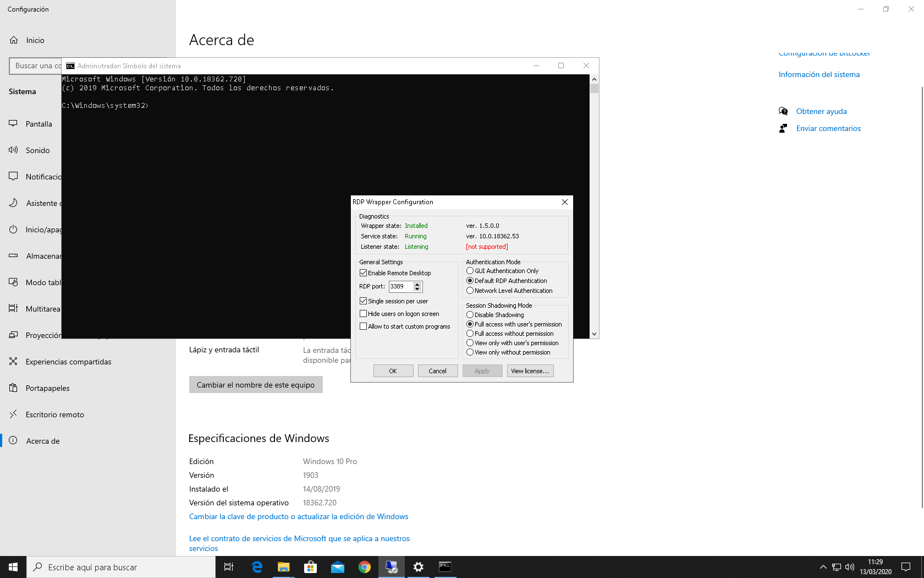The width and height of the screenshot is (924, 578).
Task: Click the Proyección icon in sidebar
Action: click(13, 335)
